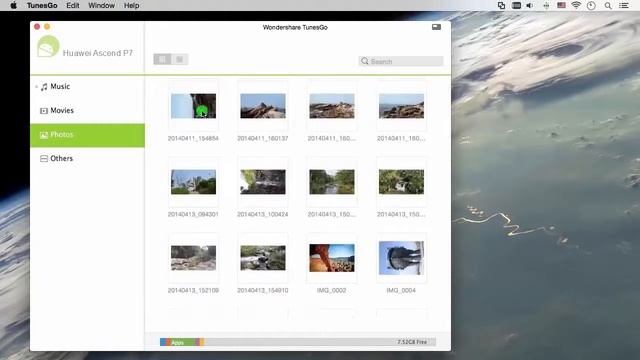Click the Others drive icon
Image resolution: width=640 pixels, height=360 pixels.
[44, 158]
